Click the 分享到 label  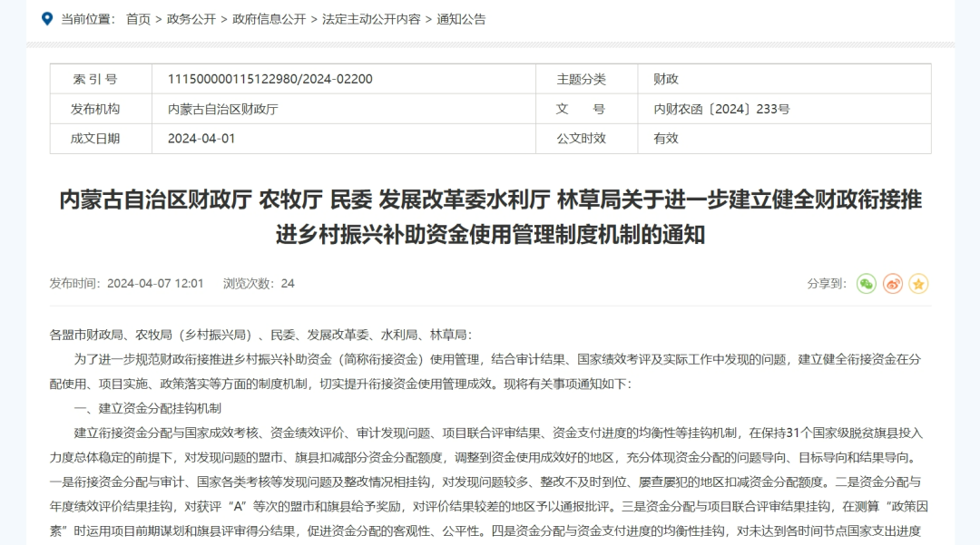[x=827, y=284]
